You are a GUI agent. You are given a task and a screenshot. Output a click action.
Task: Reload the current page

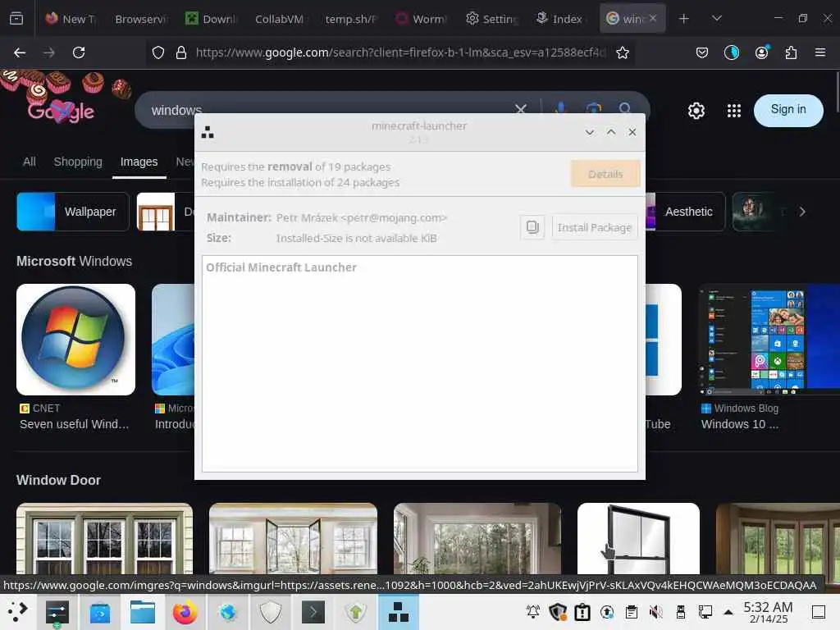click(79, 52)
